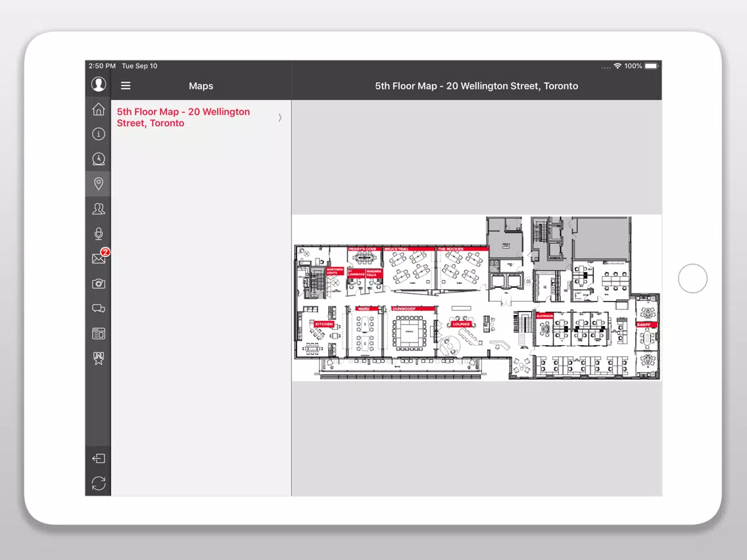This screenshot has height=560, width=747.
Task: Go to the Home icon in sidebar
Action: (99, 110)
